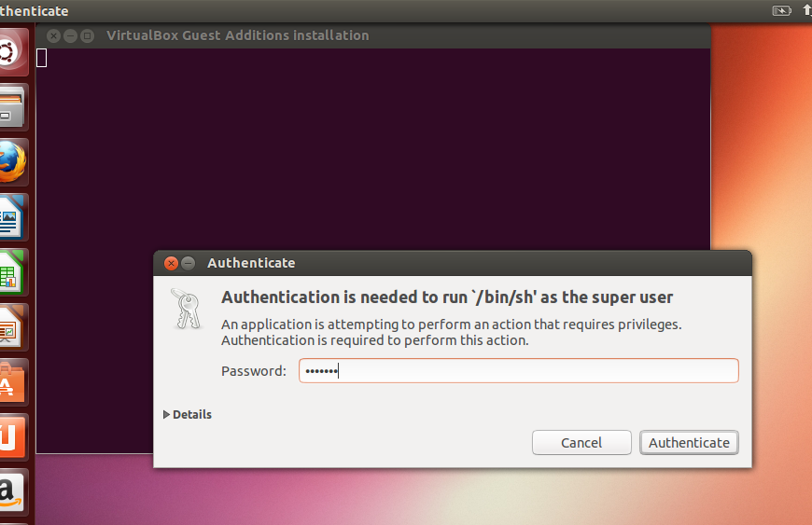Minimize the Authenticate dialog
The width and height of the screenshot is (812, 525).
[189, 263]
